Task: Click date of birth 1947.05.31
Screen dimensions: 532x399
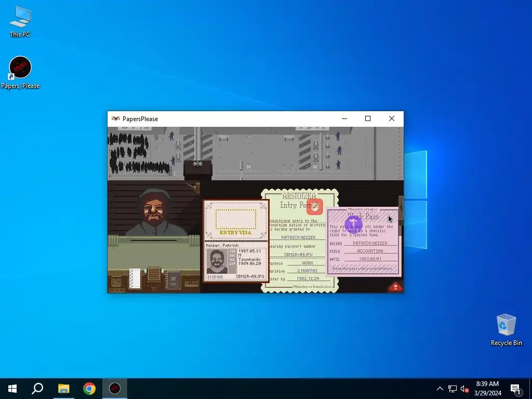Action: [250, 251]
